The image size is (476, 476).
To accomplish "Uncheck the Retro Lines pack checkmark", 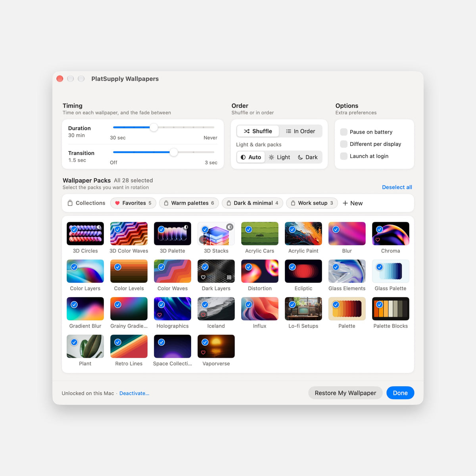I will point(118,342).
